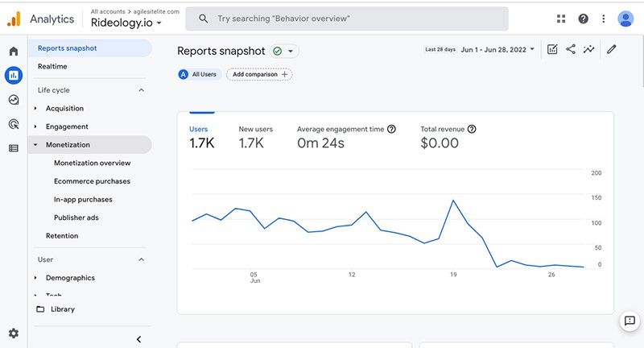Click the Library folder icon
This screenshot has height=348, width=644.
click(x=40, y=309)
